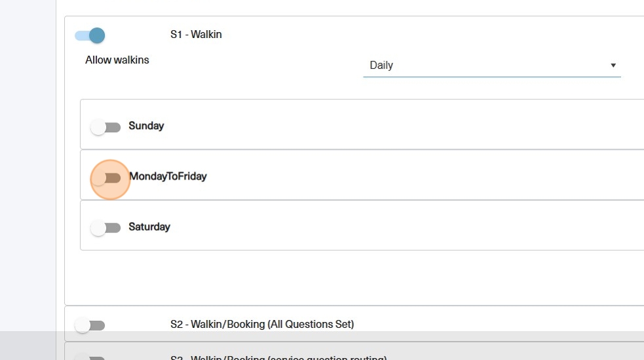This screenshot has width=644, height=360.
Task: Toggle on S2 - Walkin/Booking service
Action: click(x=90, y=325)
